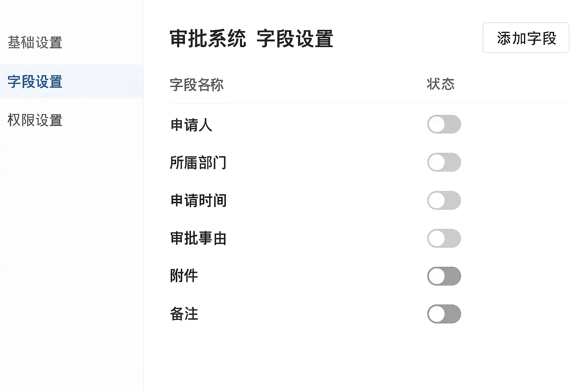The height and width of the screenshot is (392, 588).
Task: Click the 状态 column header
Action: (440, 84)
